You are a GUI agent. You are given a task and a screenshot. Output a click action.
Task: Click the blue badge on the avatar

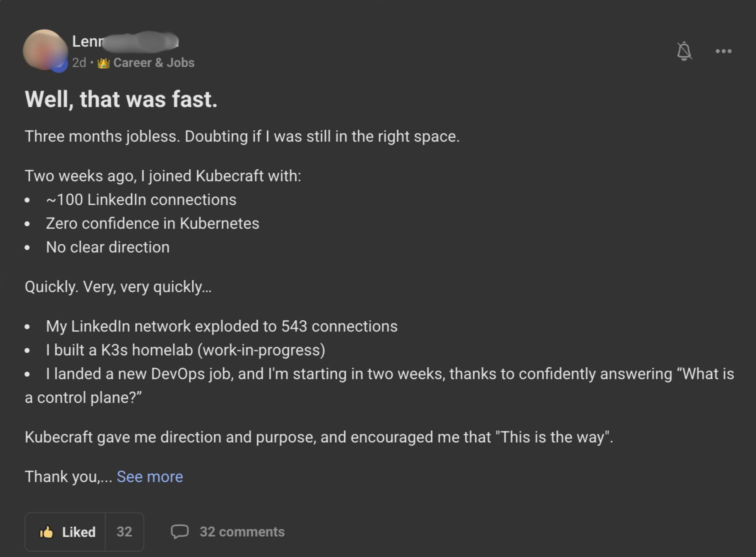(59, 66)
